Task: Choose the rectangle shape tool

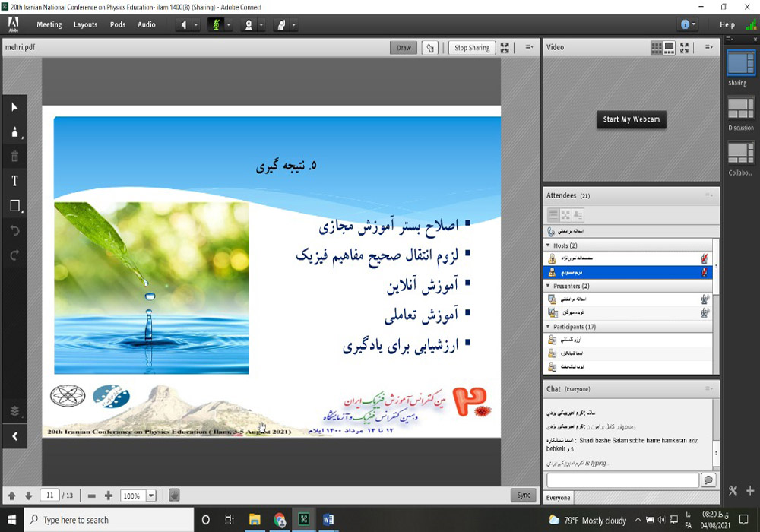Action: (x=14, y=206)
